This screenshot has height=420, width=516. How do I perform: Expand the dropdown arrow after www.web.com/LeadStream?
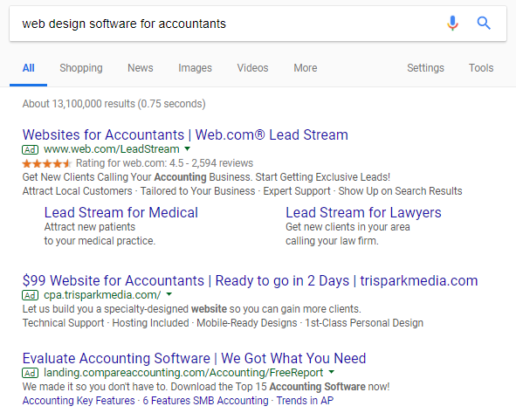(187, 148)
